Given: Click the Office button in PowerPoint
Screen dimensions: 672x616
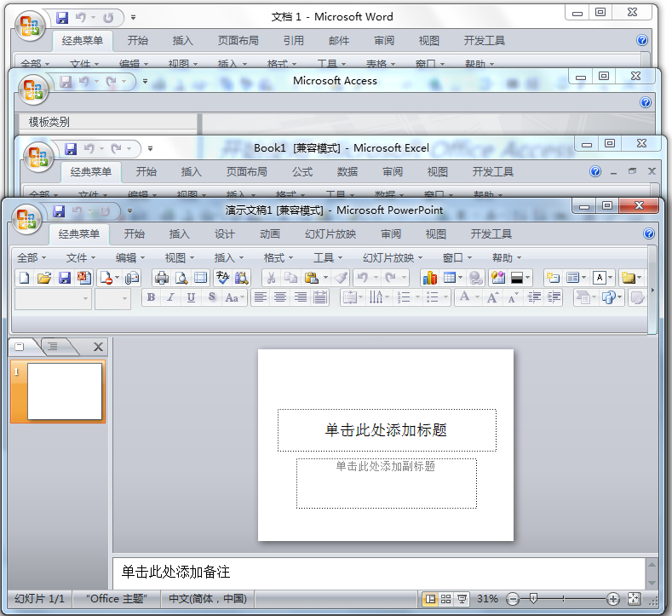Looking at the screenshot, I should (27, 217).
